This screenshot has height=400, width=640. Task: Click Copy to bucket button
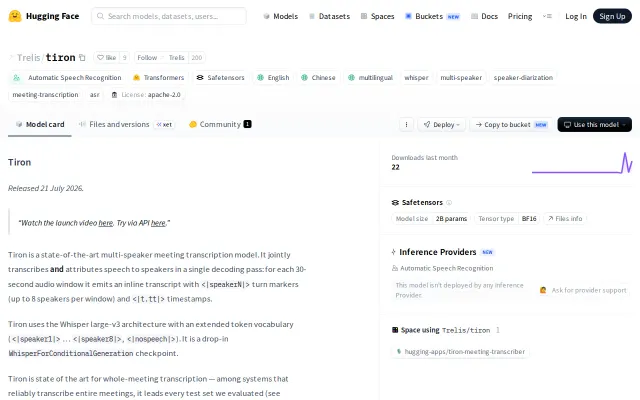[511, 124]
